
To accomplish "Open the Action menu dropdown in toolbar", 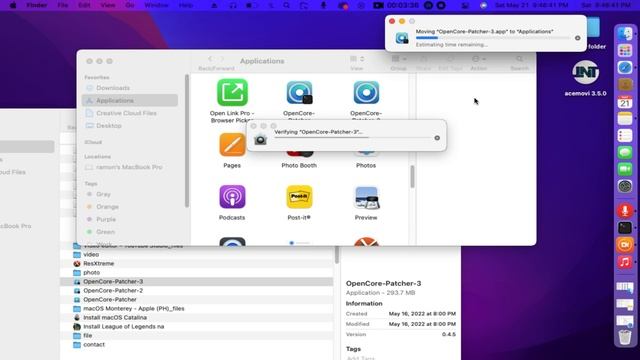I will point(479,59).
